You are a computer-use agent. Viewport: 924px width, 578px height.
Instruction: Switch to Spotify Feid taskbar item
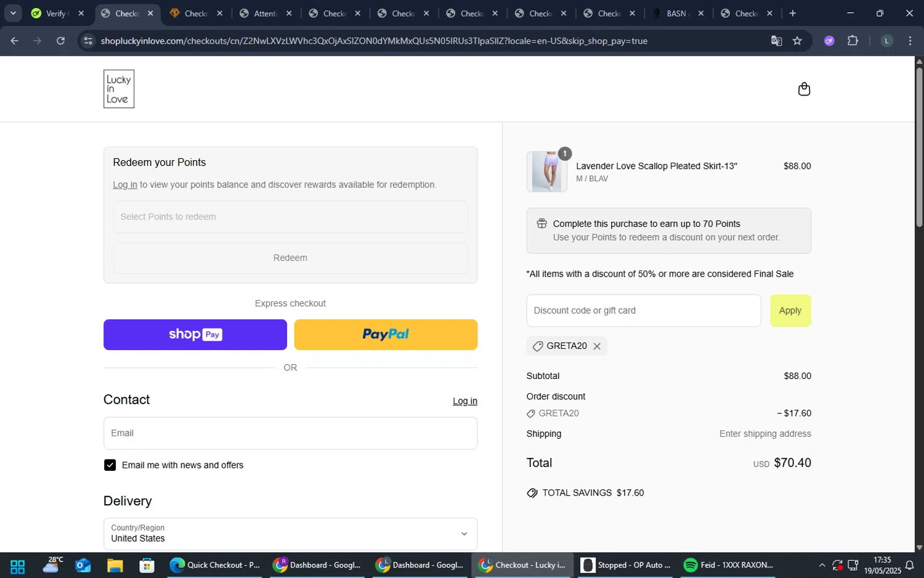point(729,565)
